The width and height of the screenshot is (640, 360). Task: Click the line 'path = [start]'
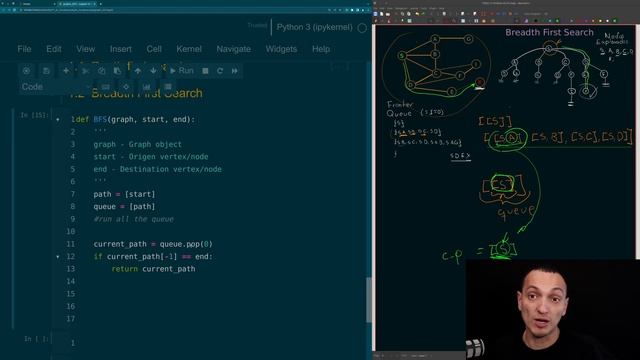coord(124,194)
